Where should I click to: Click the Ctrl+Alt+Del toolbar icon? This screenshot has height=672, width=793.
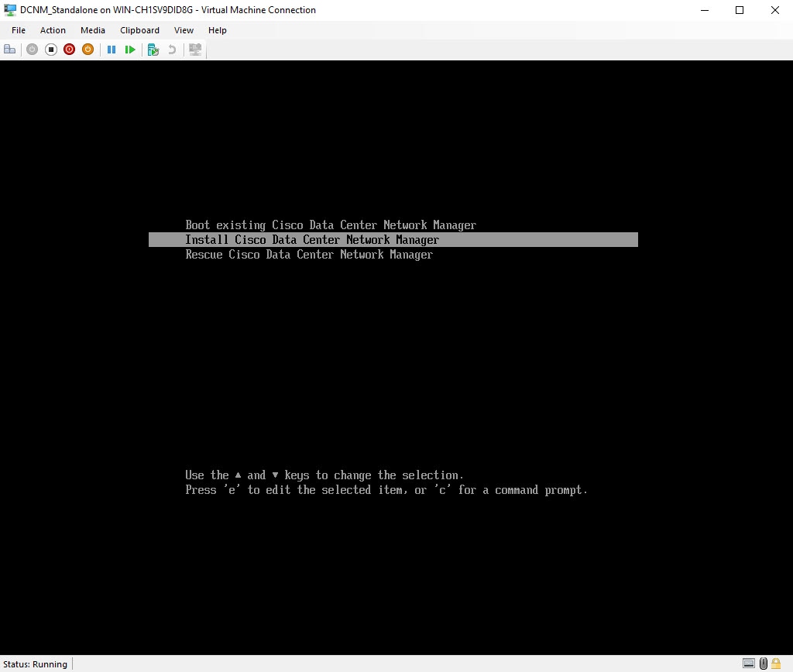click(x=9, y=50)
